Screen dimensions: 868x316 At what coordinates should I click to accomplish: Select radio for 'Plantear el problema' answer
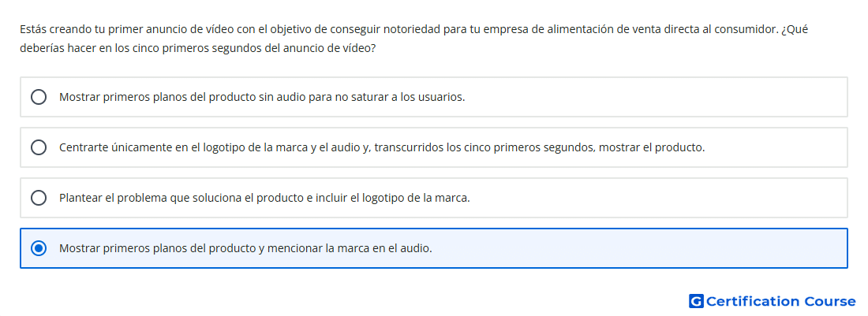pyautogui.click(x=39, y=198)
